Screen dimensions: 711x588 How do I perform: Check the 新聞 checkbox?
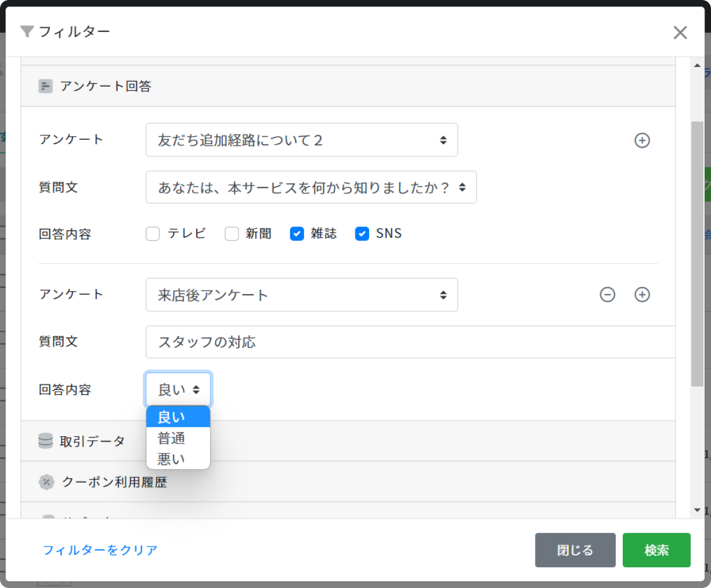tap(232, 234)
